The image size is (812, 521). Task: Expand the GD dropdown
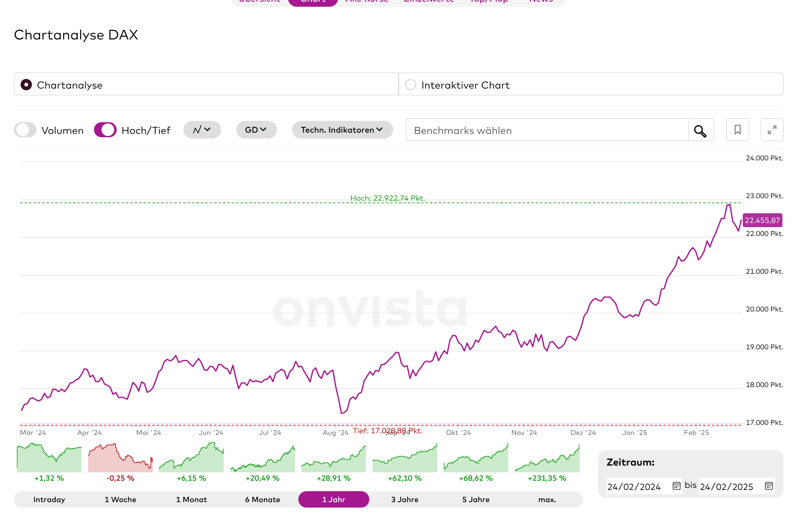point(256,130)
